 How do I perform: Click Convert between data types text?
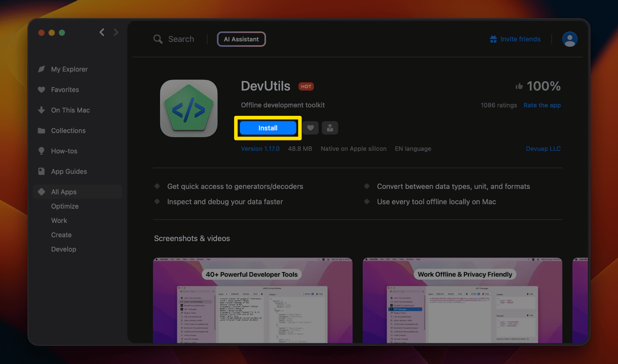[453, 186]
